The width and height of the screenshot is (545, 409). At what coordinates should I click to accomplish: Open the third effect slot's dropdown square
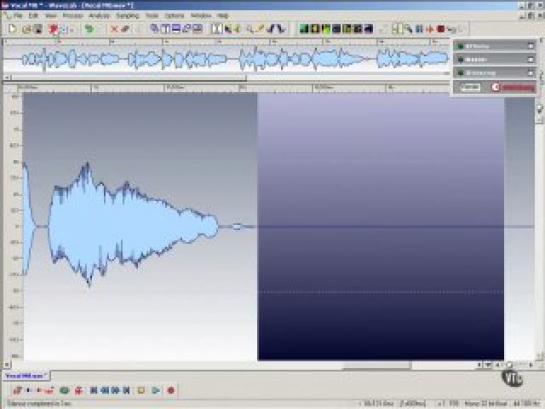531,73
